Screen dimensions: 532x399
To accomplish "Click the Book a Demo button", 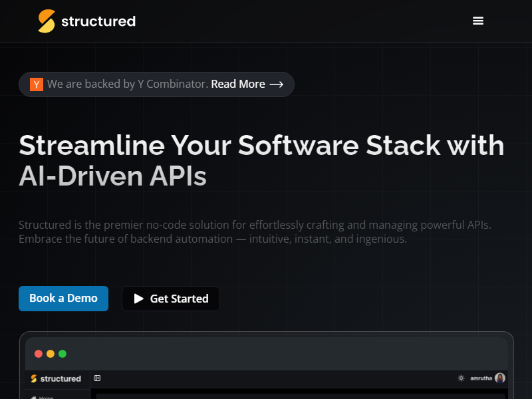I will pyautogui.click(x=63, y=299).
